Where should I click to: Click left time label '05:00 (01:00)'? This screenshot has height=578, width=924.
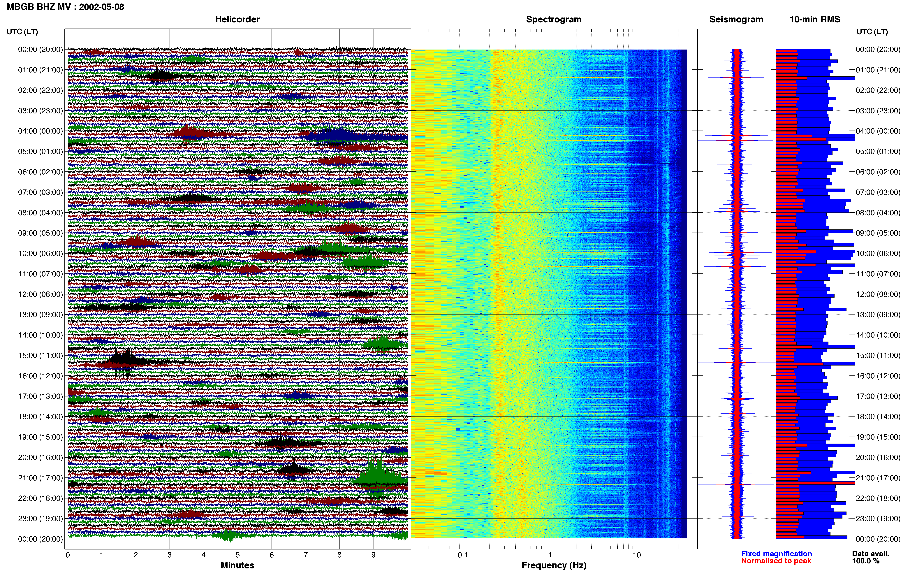tap(40, 151)
